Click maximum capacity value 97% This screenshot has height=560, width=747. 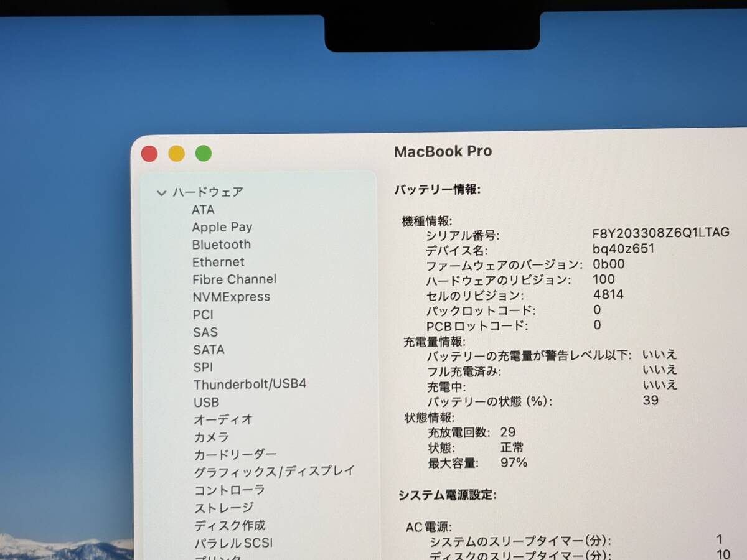click(x=514, y=462)
